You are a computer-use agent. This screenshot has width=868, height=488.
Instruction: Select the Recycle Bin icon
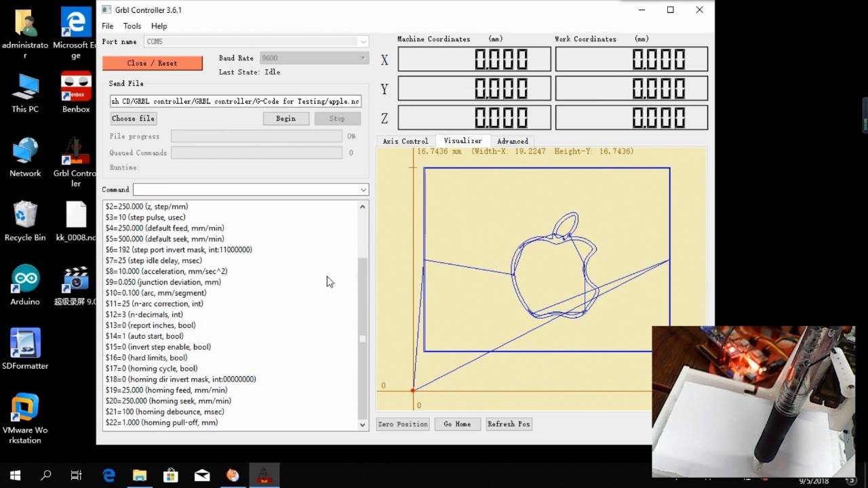point(25,221)
